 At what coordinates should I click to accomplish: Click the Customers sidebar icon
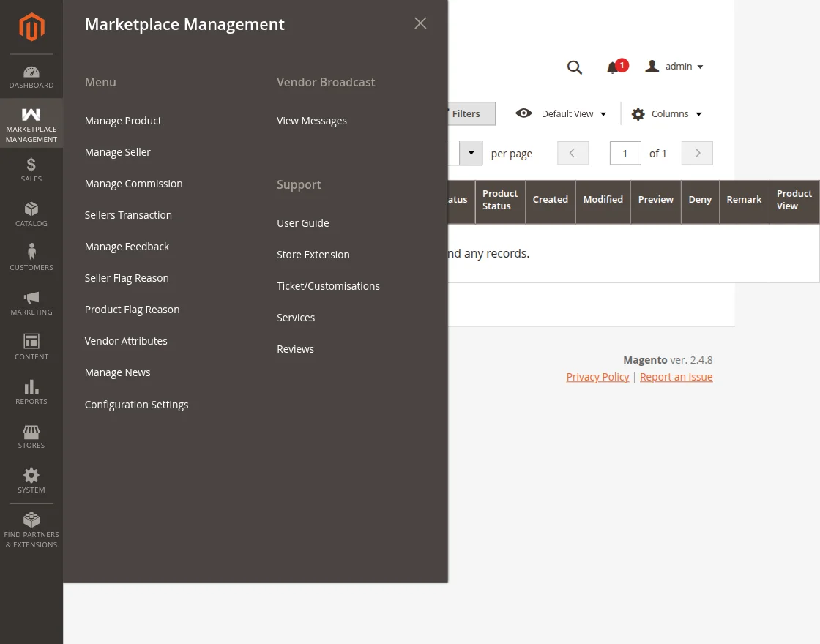tap(31, 258)
